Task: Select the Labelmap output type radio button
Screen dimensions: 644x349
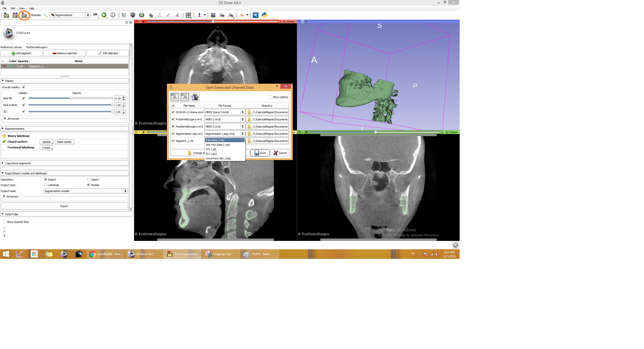Action: coord(45,185)
